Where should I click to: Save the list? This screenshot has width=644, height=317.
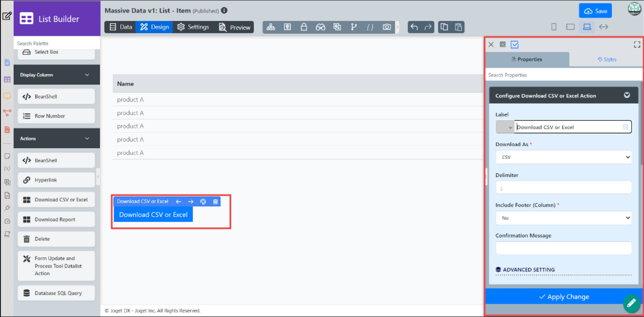tap(595, 11)
